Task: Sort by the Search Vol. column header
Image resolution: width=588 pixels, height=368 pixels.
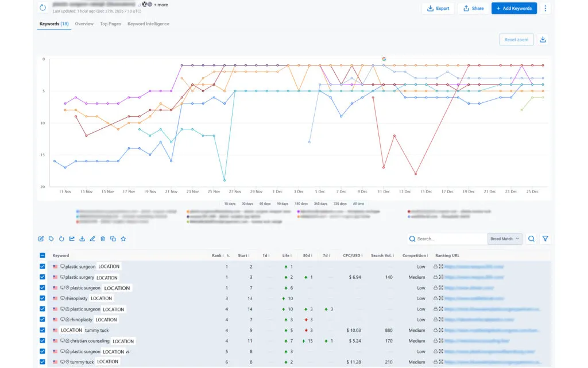Action: [382, 255]
